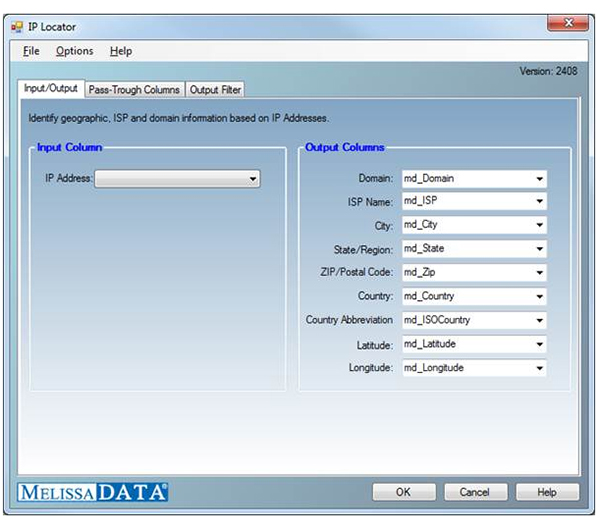Expand the Domain output column dropdown
600x531 pixels.
(x=540, y=179)
